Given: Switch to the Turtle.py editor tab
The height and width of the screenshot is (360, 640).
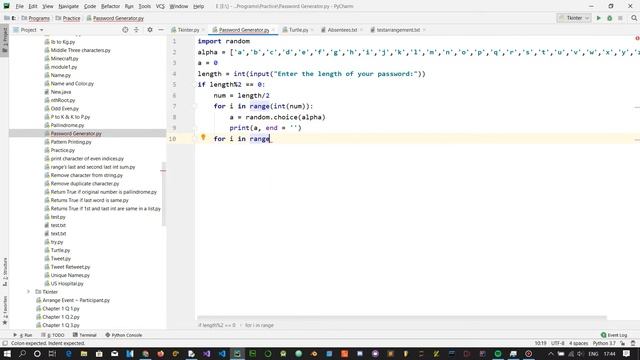Looking at the screenshot, I should tap(298, 30).
